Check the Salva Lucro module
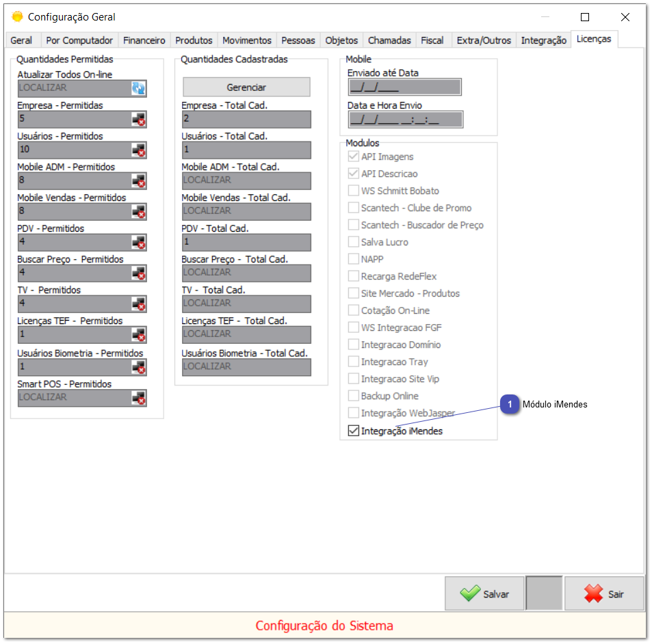 (x=353, y=242)
